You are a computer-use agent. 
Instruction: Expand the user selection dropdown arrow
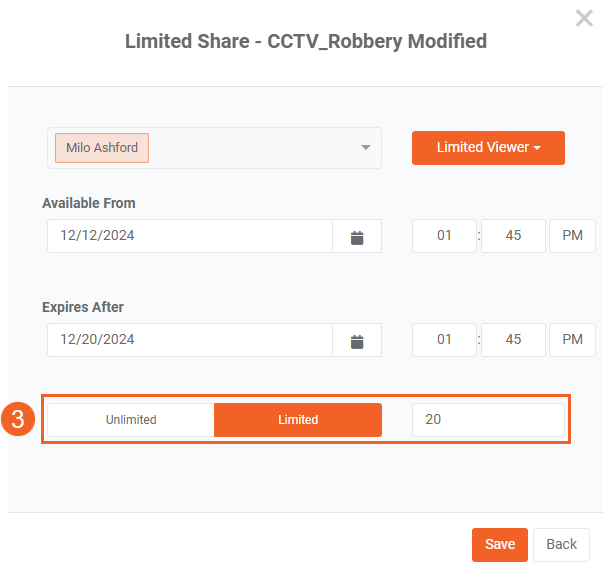(x=365, y=148)
